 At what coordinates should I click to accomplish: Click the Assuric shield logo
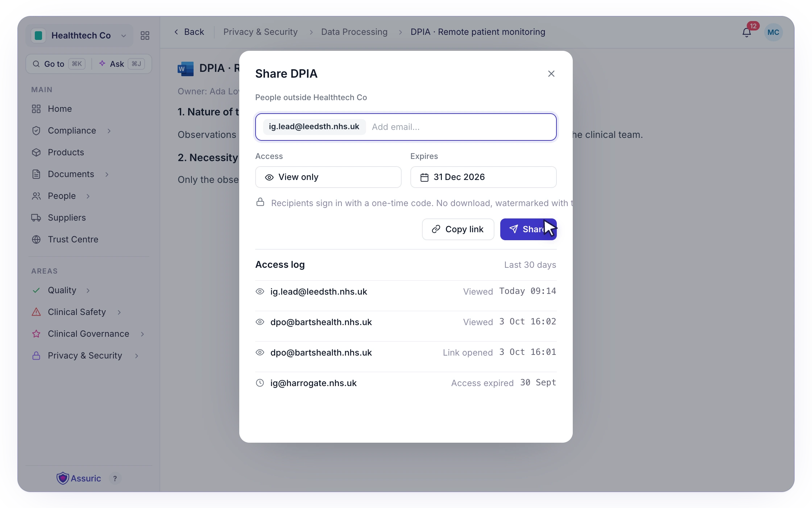coord(63,478)
